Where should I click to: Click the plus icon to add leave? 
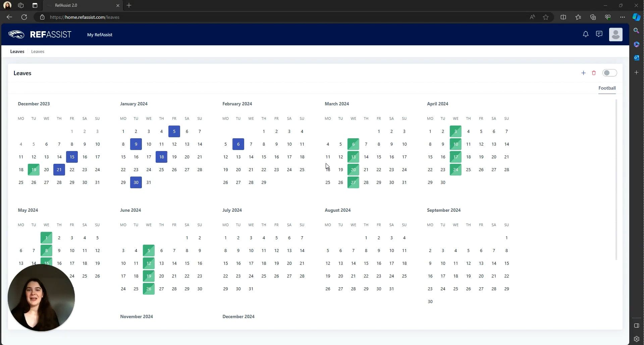[583, 73]
